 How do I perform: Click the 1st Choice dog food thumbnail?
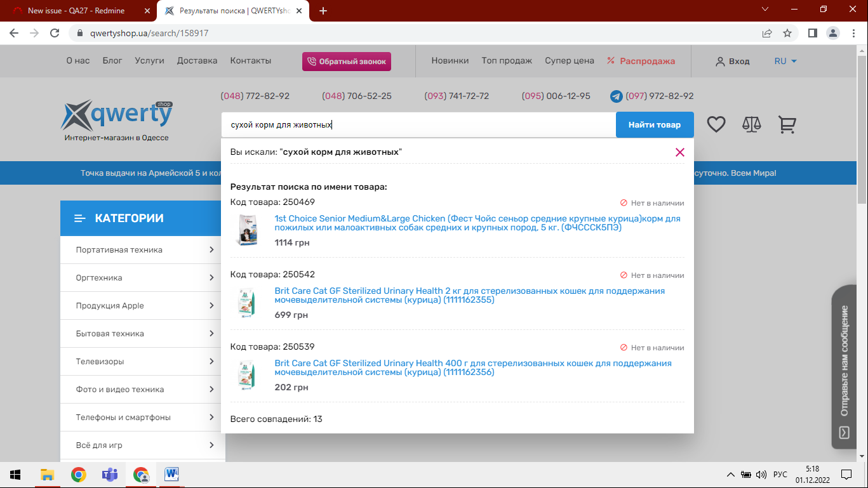pyautogui.click(x=247, y=230)
